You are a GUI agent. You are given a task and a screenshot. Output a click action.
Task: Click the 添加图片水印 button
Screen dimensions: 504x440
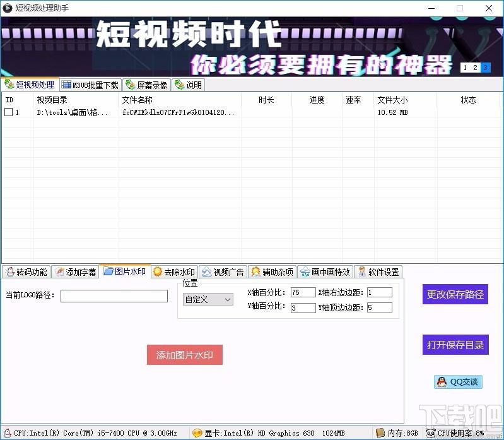point(184,355)
